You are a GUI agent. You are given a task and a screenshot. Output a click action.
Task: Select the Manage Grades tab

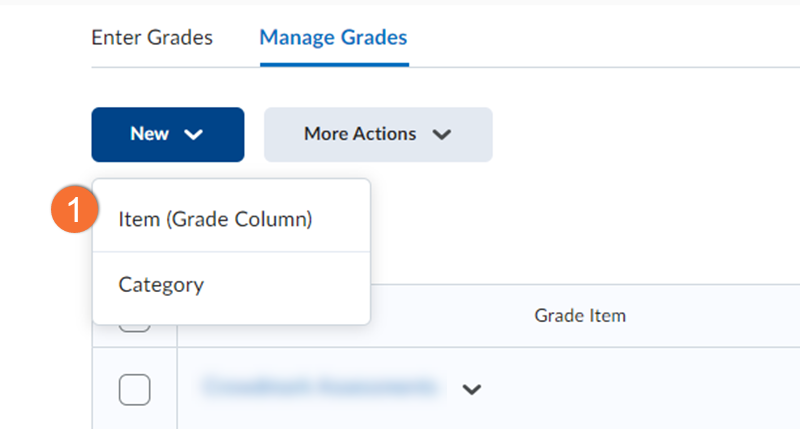[x=333, y=38]
